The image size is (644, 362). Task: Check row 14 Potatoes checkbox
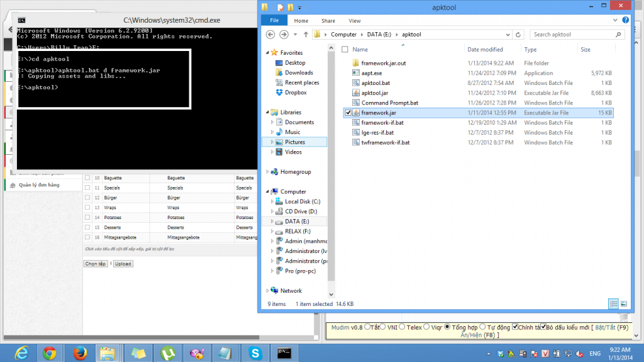[x=87, y=217]
